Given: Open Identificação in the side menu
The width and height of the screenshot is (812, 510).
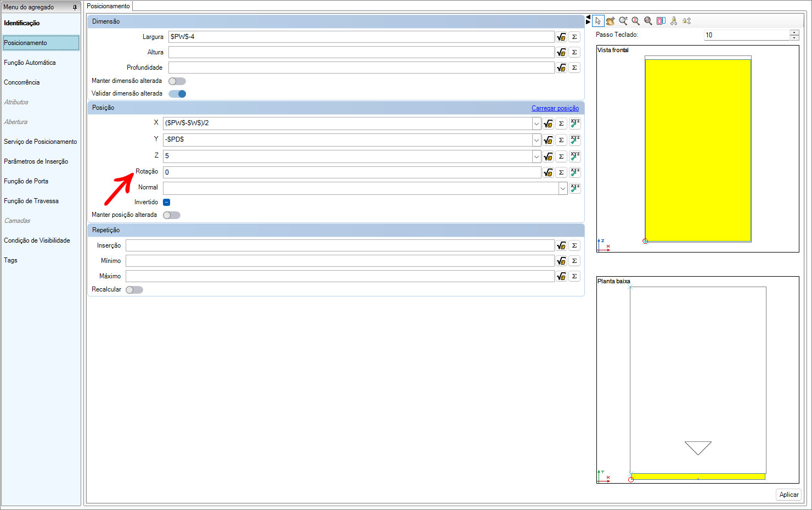Looking at the screenshot, I should tap(22, 23).
